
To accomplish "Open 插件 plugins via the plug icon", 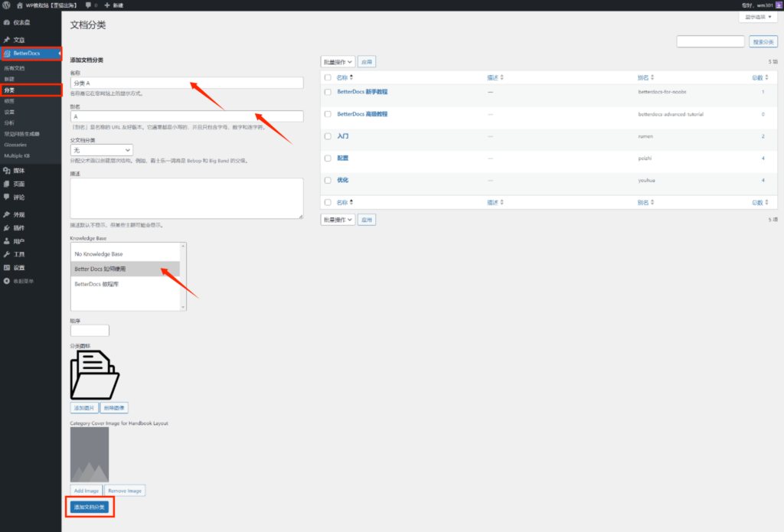I will (6, 228).
